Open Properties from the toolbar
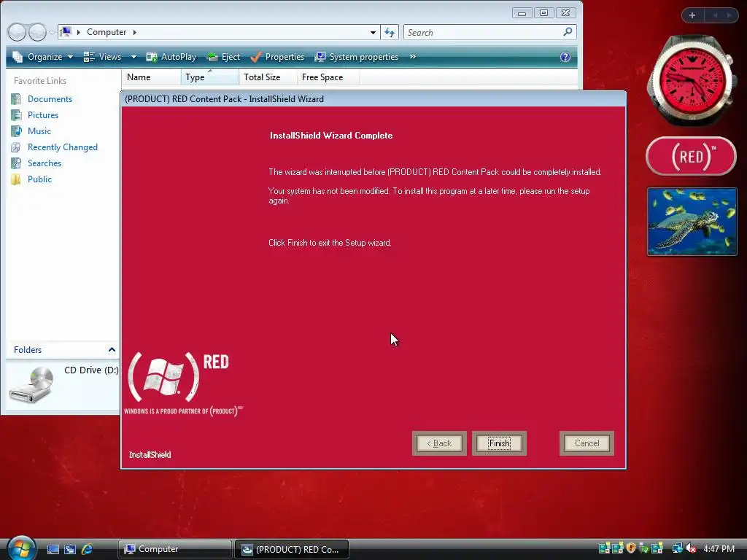 coord(277,57)
